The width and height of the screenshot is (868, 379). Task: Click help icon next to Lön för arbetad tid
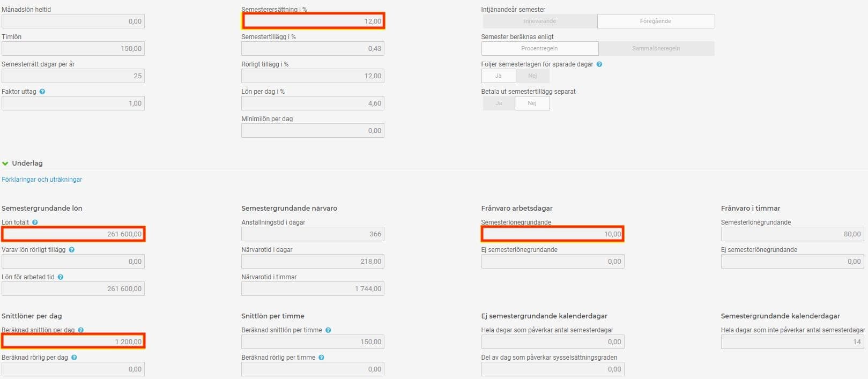pos(61,277)
